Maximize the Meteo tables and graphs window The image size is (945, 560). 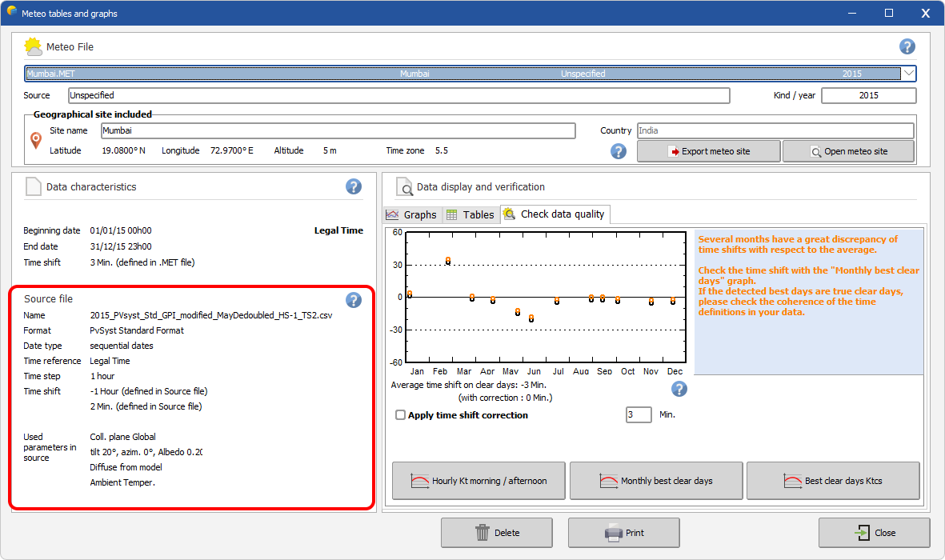coord(888,13)
